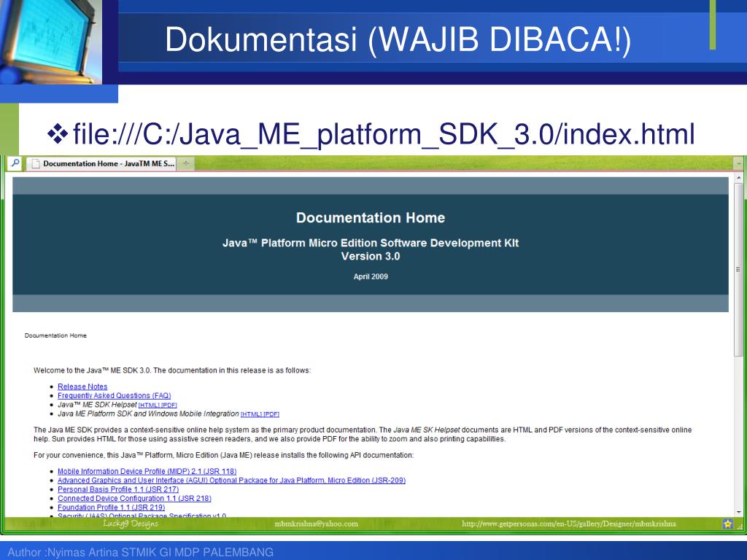Click the Author Nyimas Artina footer text
Image resolution: width=747 pixels, height=560 pixels.
(141, 553)
